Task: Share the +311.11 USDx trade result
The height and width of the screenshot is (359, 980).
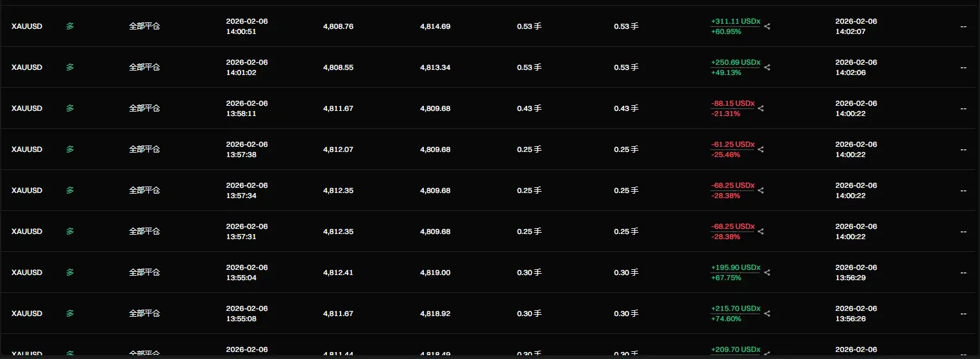Action: (x=768, y=26)
